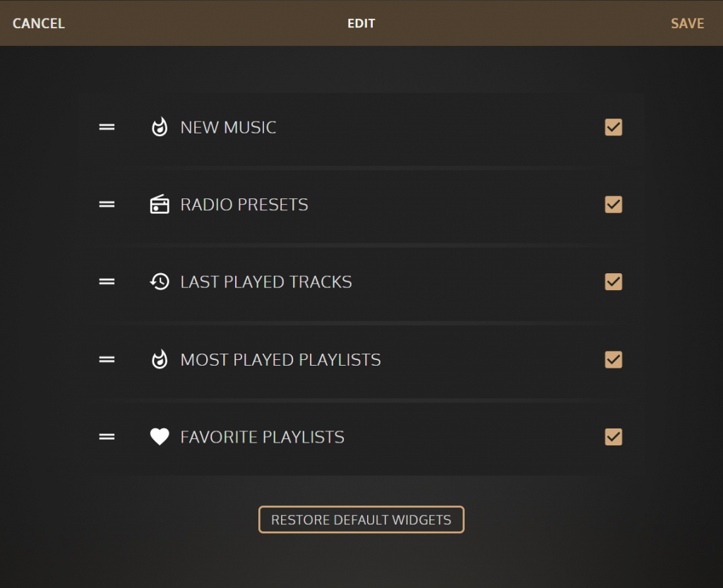Click the flame icon beside Most Played Playlists
This screenshot has height=588, width=723.
[x=160, y=359]
